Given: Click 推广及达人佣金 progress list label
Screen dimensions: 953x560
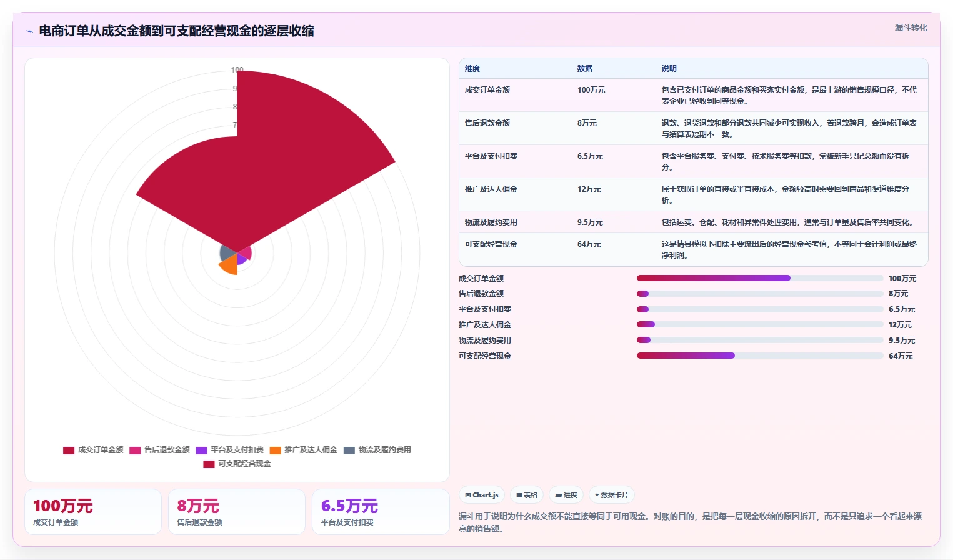Looking at the screenshot, I should point(485,325).
